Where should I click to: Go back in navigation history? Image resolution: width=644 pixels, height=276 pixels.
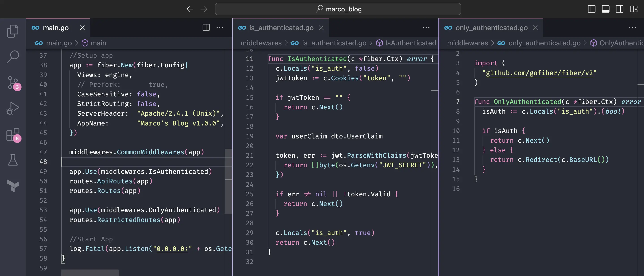click(x=190, y=9)
